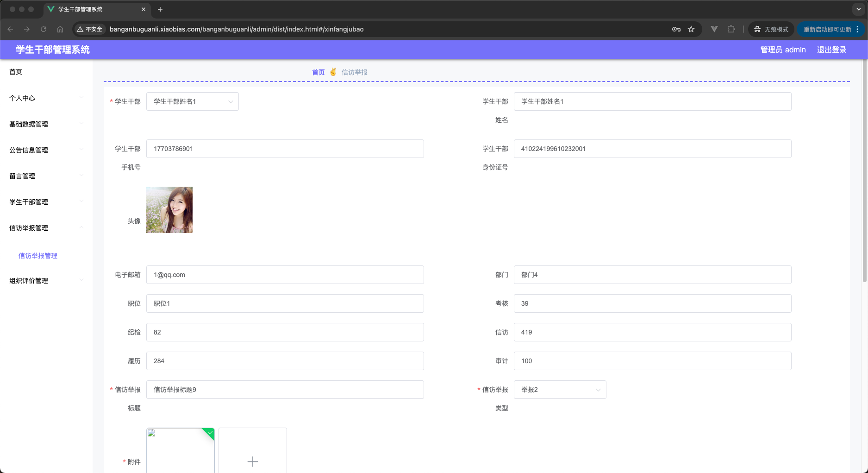Click the 头像 avatar photo
Image resolution: width=868 pixels, height=473 pixels.
(x=169, y=210)
